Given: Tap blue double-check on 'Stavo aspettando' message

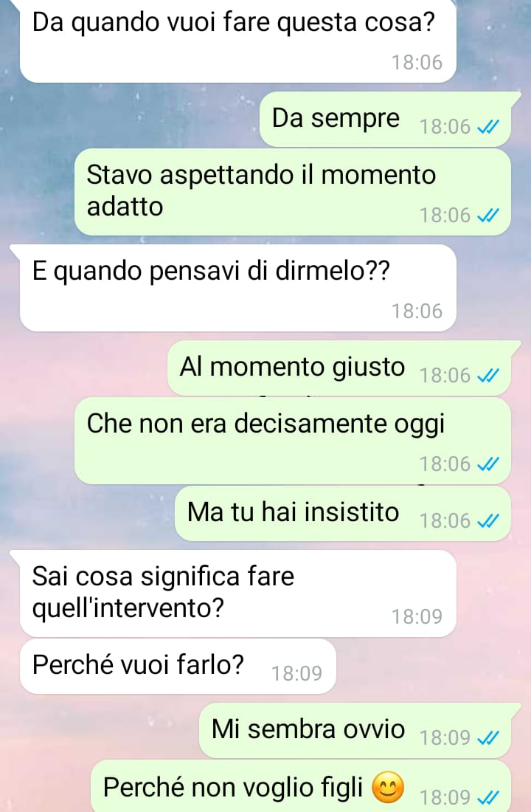Looking at the screenshot, I should [x=488, y=215].
